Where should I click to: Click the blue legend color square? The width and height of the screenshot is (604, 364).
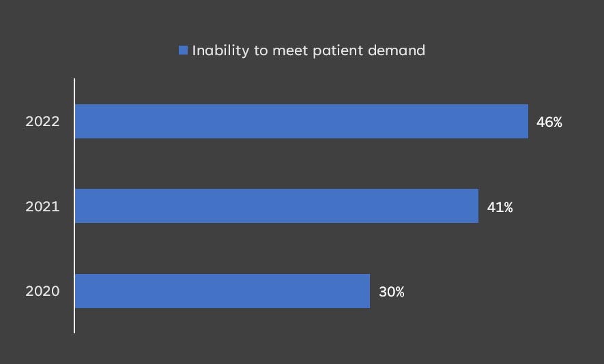[x=183, y=50]
